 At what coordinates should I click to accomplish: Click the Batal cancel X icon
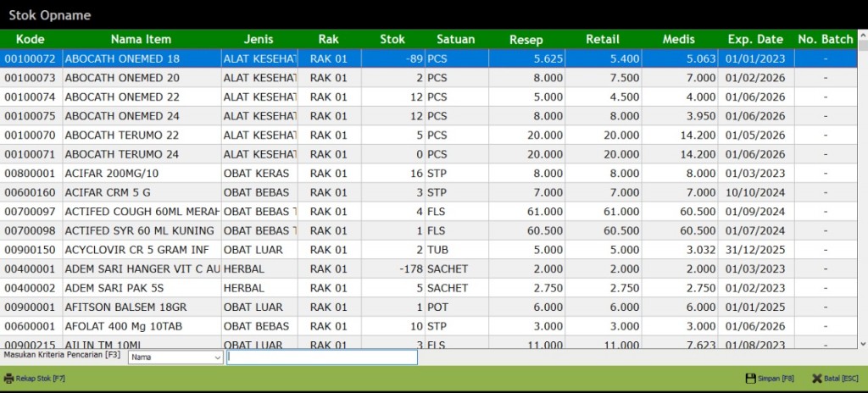click(x=816, y=379)
